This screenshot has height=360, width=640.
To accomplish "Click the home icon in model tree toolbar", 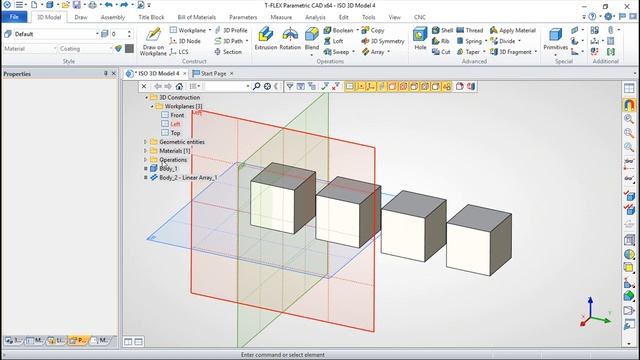I will tap(179, 86).
